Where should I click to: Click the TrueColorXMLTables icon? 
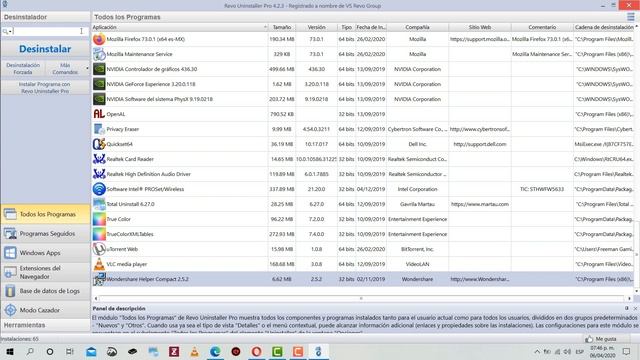tap(99, 234)
